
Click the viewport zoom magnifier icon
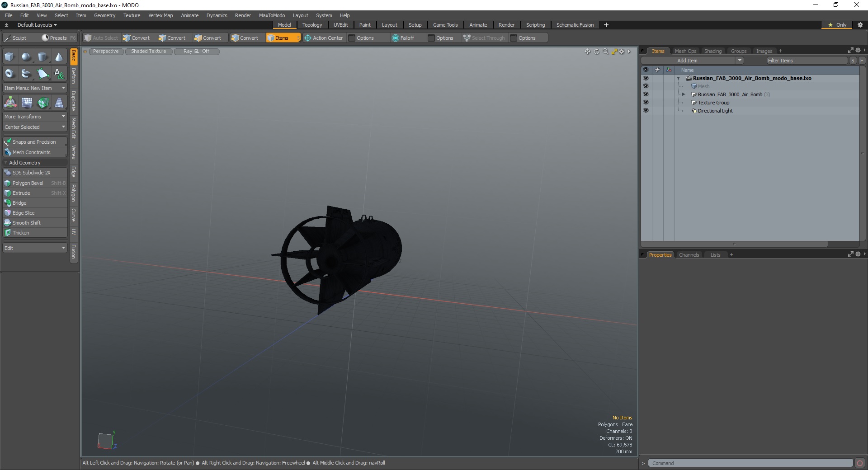coord(605,52)
